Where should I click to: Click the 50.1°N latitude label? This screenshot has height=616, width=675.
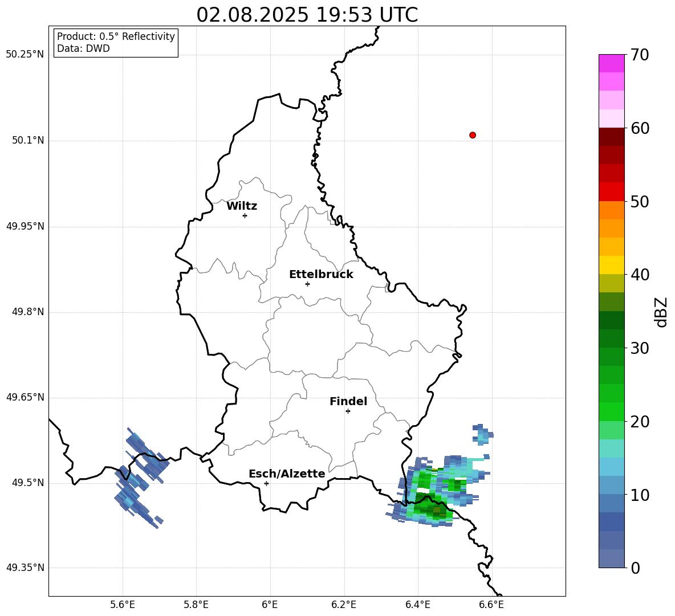(28, 140)
